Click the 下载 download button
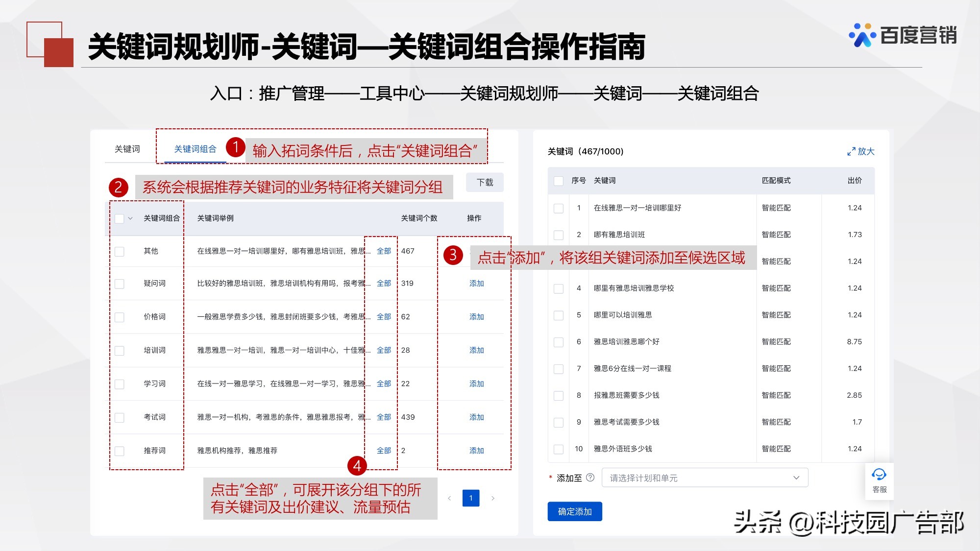Screen dimensions: 980x551 [484, 182]
